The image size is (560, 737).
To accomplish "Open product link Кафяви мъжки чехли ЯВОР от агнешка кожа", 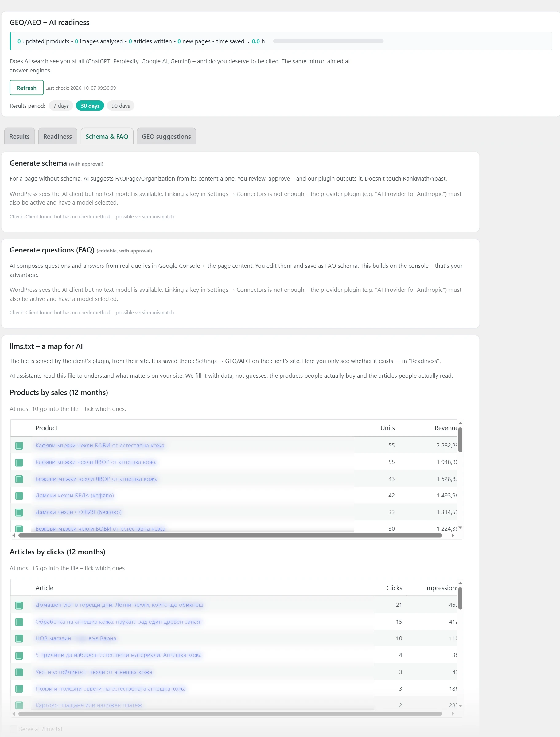I will click(96, 462).
